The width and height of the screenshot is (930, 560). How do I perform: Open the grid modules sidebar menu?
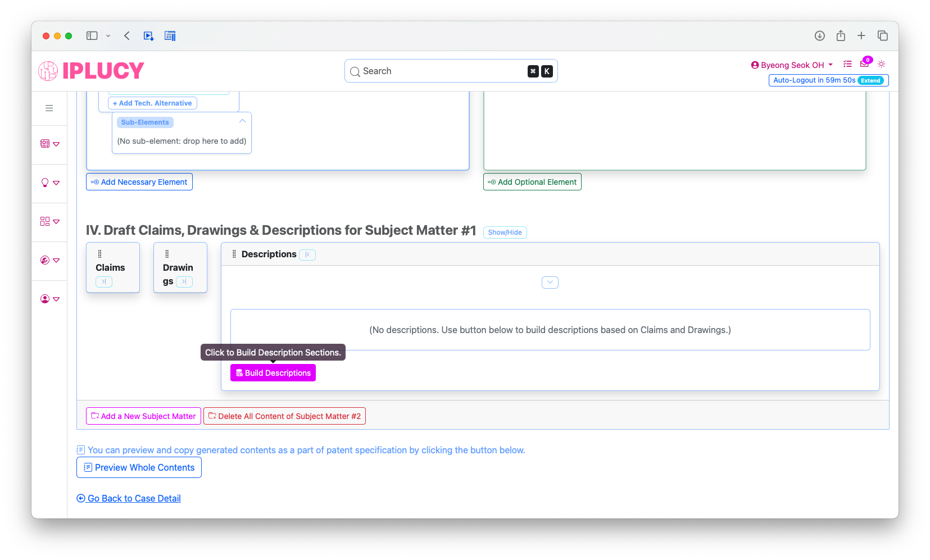(x=49, y=221)
